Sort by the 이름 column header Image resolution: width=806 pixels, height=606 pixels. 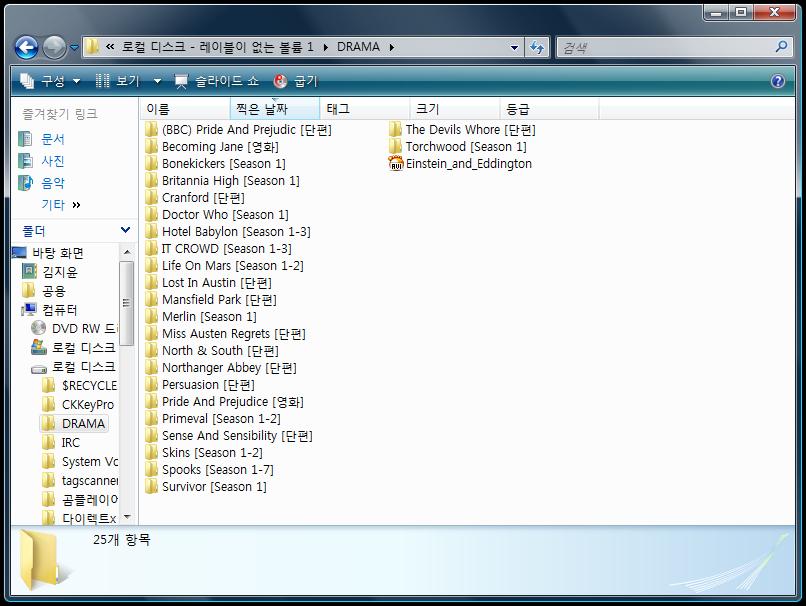pos(185,109)
